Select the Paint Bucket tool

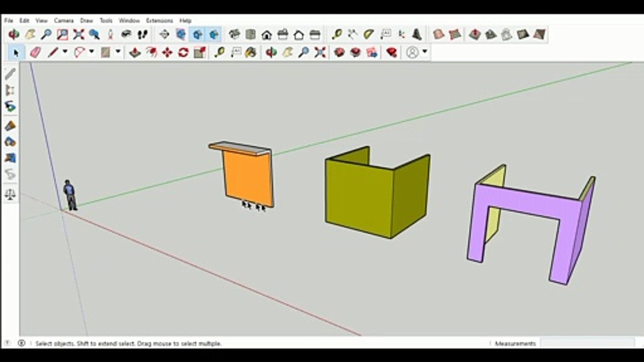(251, 52)
